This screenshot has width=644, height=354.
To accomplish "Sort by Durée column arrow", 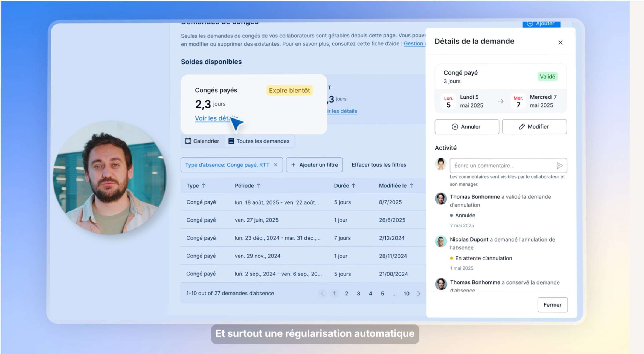I will click(353, 185).
